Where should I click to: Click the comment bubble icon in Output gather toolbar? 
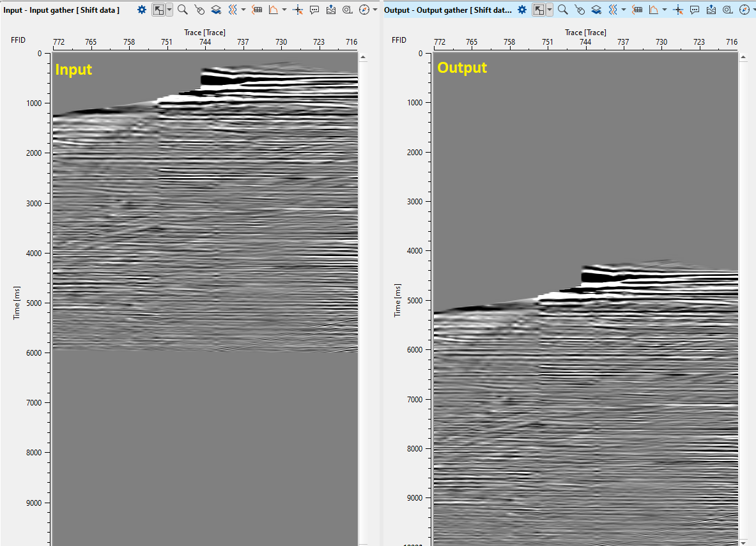pyautogui.click(x=695, y=10)
